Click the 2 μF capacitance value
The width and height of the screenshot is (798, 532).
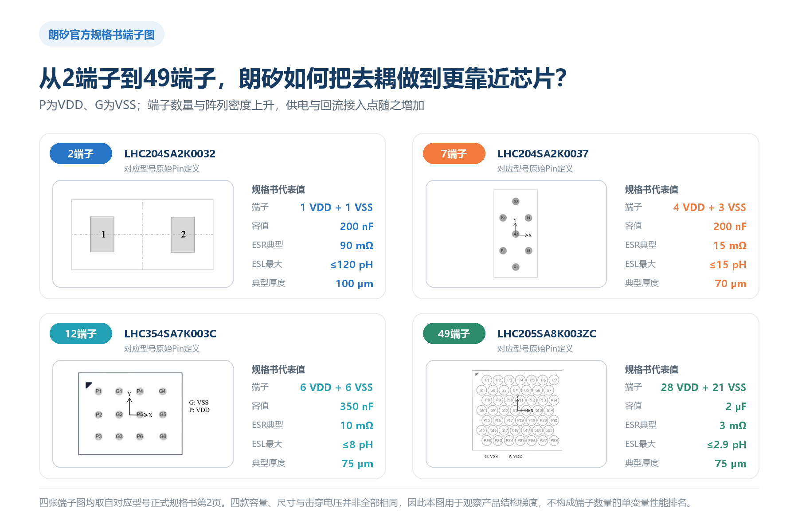click(736, 407)
